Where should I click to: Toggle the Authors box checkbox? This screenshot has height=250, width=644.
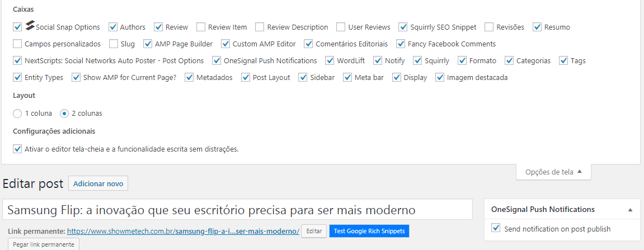(x=113, y=27)
